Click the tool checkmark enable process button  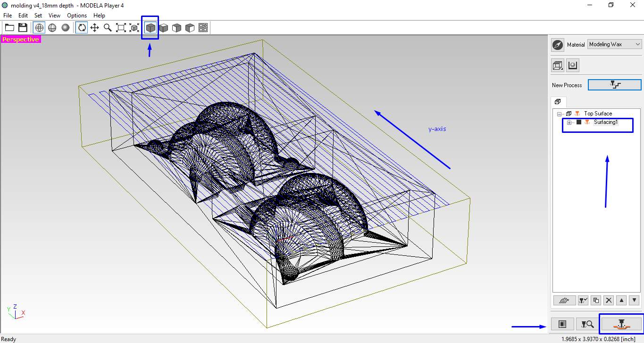pos(583,300)
